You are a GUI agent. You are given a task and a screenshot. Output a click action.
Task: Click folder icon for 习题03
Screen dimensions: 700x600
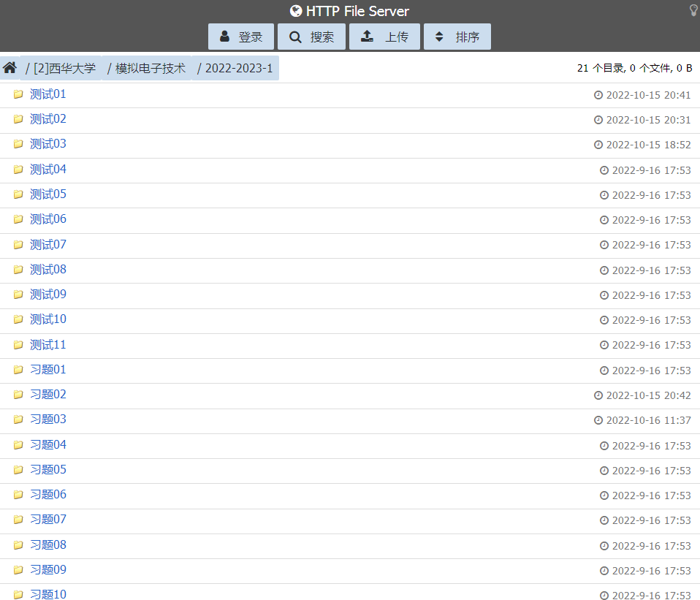pos(18,419)
